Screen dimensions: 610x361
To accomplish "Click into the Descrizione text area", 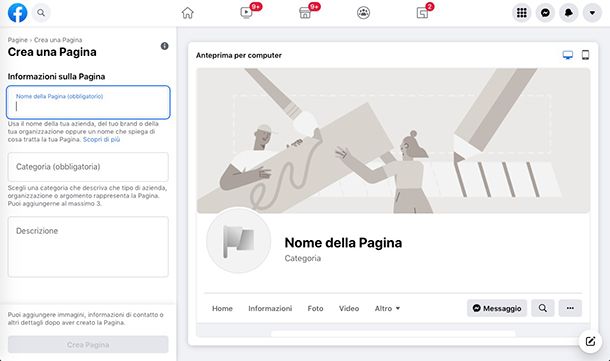I will 88,247.
